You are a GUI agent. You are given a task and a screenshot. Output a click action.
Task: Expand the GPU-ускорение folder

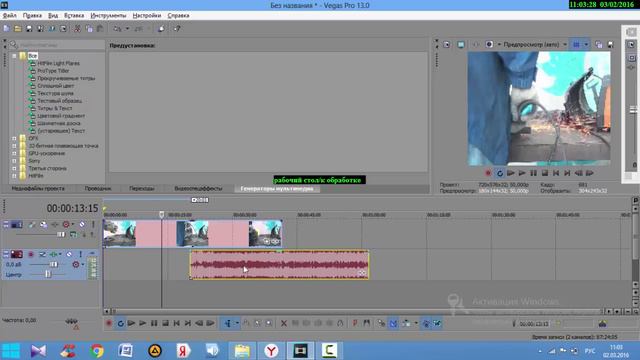[x=14, y=153]
